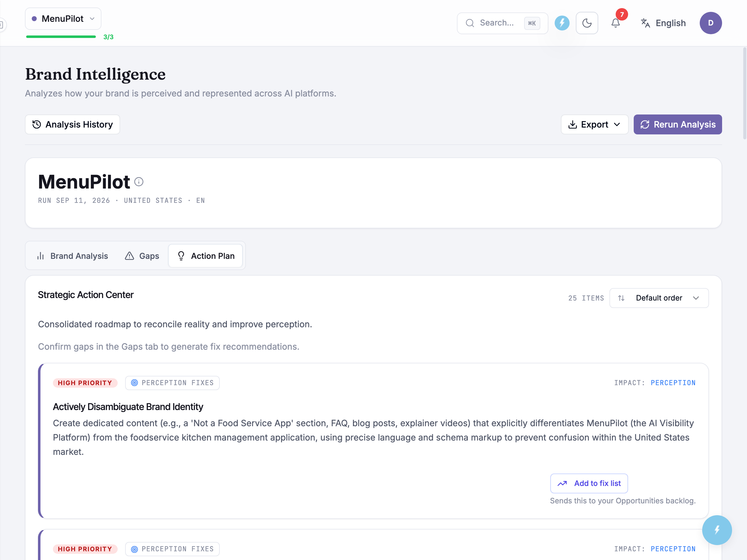Click info icon next to MenuPilot title
This screenshot has height=560, width=747.
click(139, 182)
